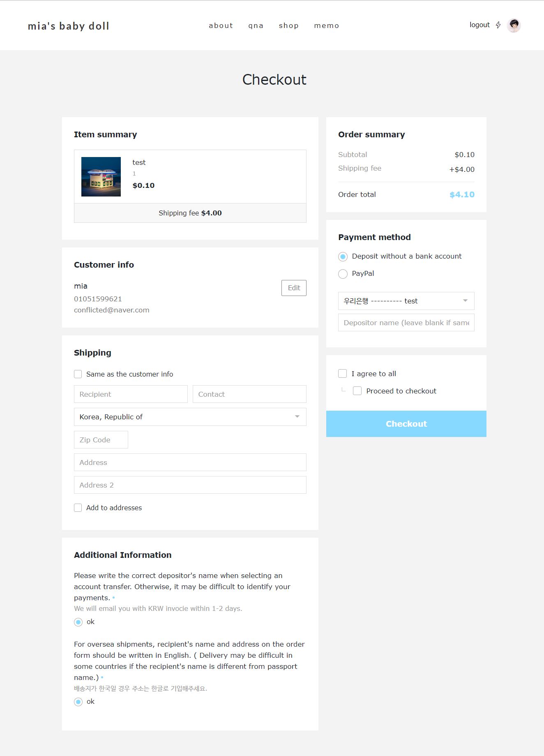
Task: Click the blue Checkout button
Action: coord(406,424)
